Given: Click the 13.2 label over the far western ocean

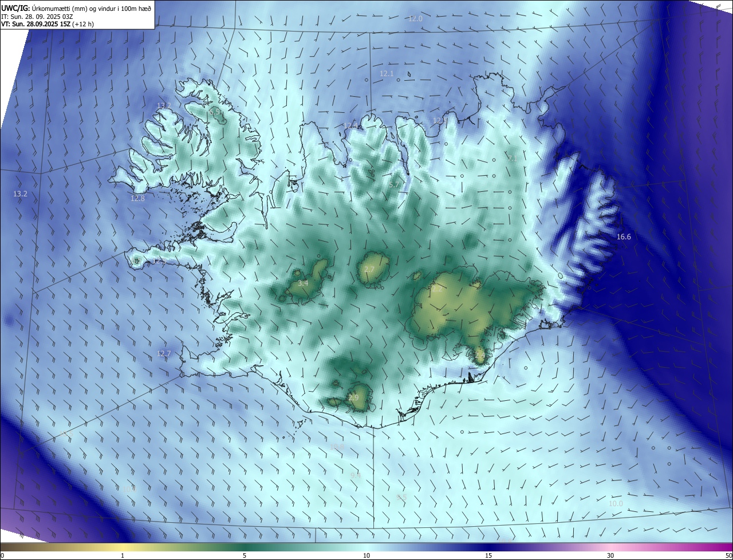Looking at the screenshot, I should (20, 194).
